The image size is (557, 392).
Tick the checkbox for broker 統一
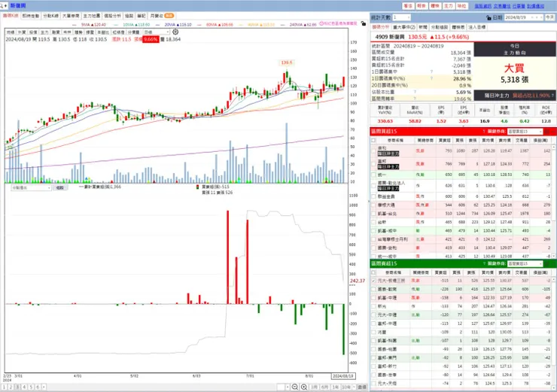click(x=373, y=175)
